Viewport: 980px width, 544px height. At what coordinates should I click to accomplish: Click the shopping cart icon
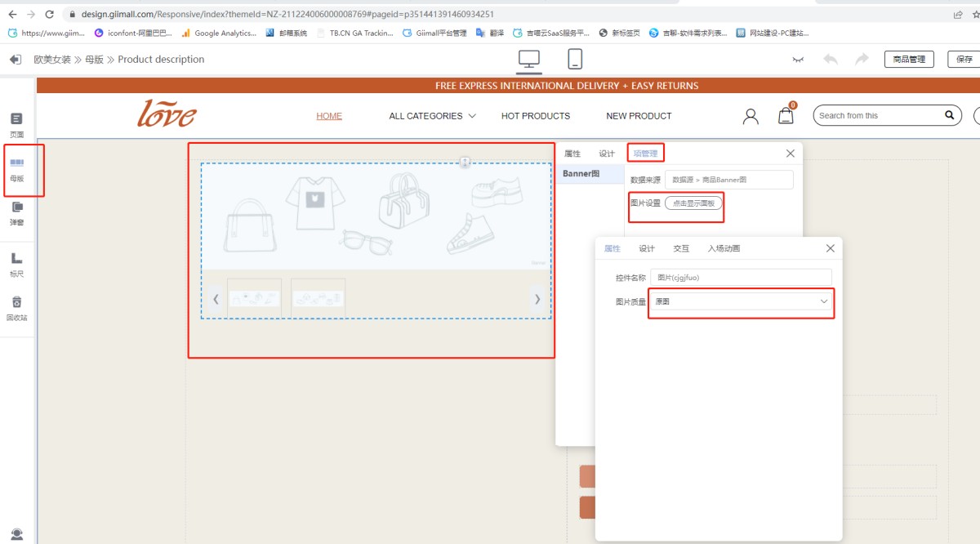(x=786, y=116)
